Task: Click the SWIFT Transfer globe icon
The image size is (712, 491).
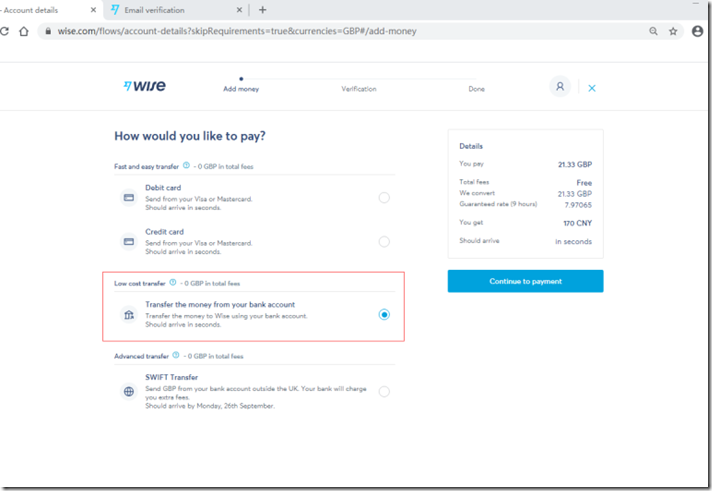Action: tap(129, 391)
